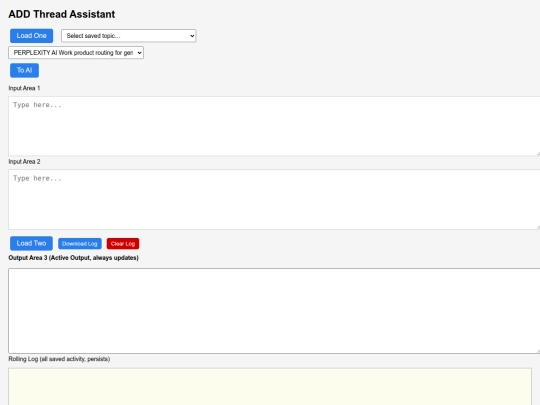The width and height of the screenshot is (540, 405).
Task: Click the yellow Rolling Log area
Action: pos(270,386)
